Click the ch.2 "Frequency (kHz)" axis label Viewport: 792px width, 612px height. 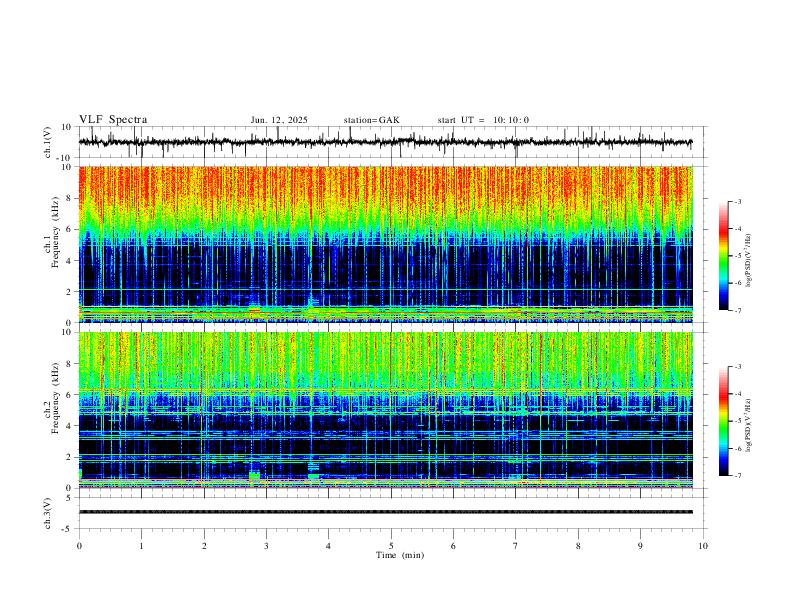[x=55, y=398]
